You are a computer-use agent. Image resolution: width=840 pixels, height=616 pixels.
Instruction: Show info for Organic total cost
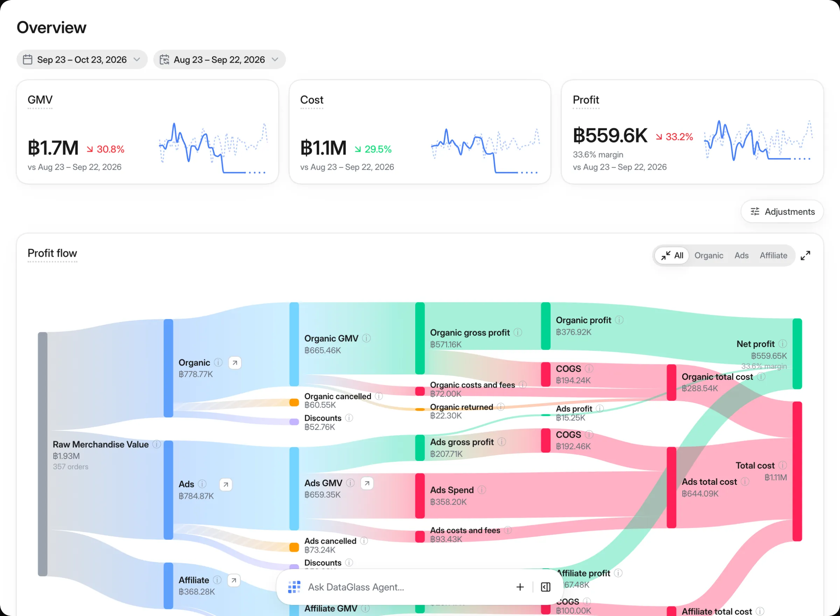click(761, 377)
